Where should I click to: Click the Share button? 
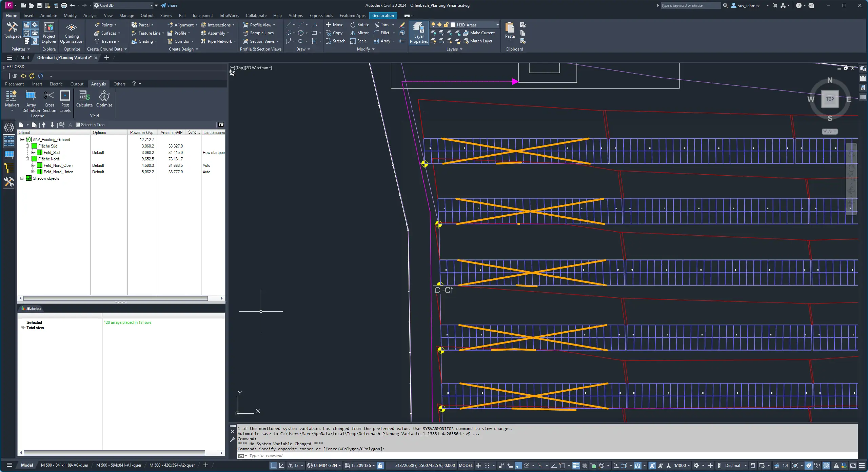tap(169, 5)
